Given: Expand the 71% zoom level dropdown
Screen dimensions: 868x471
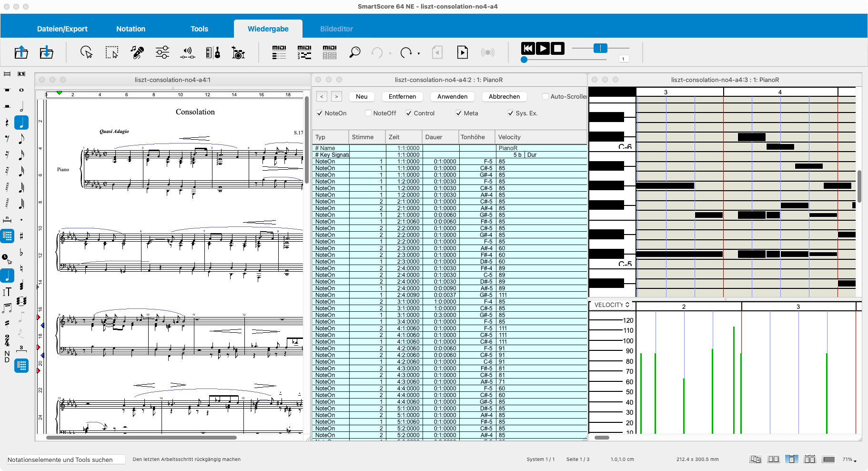Looking at the screenshot, I should pos(849,460).
